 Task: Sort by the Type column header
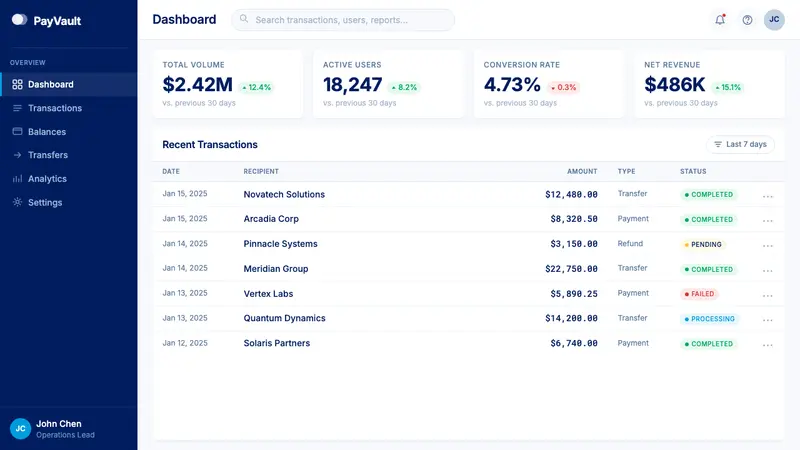(627, 171)
